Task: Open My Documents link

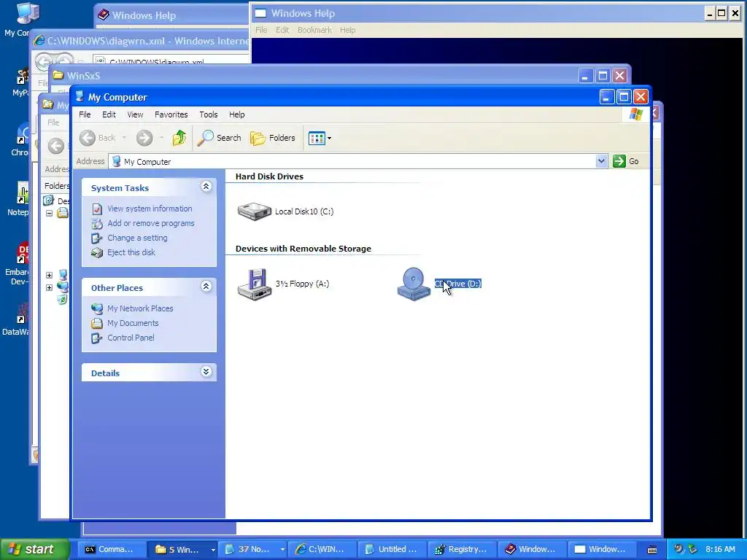Action: click(133, 323)
